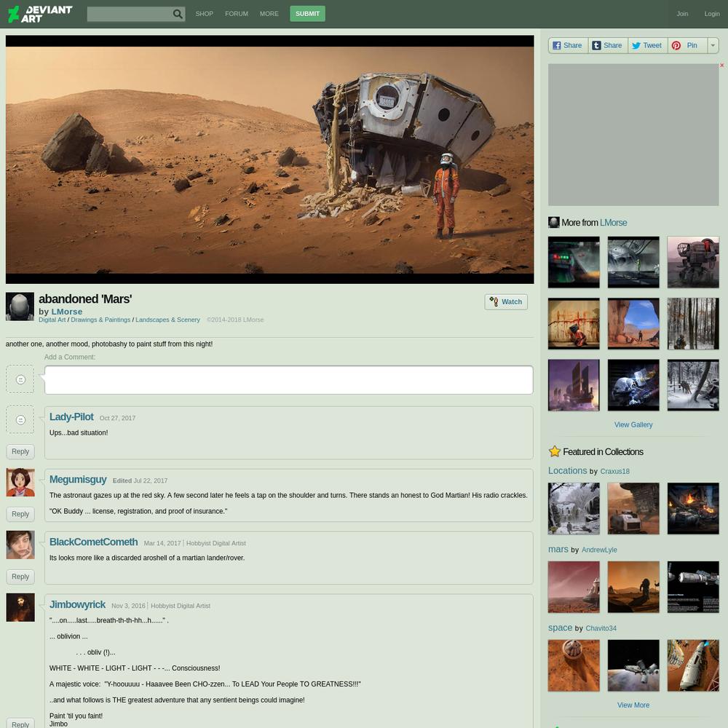Image resolution: width=728 pixels, height=728 pixels.
Task: Open the LMorse author link under the title
Action: 67,312
